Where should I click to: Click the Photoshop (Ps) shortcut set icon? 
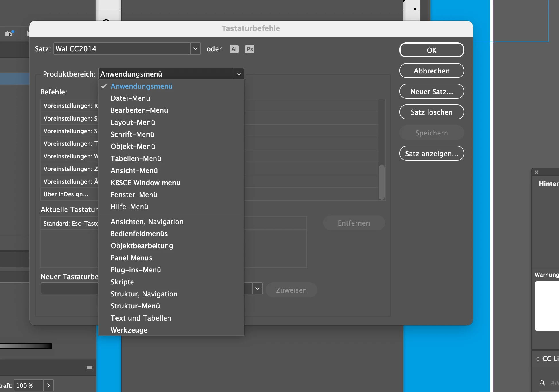[250, 49]
